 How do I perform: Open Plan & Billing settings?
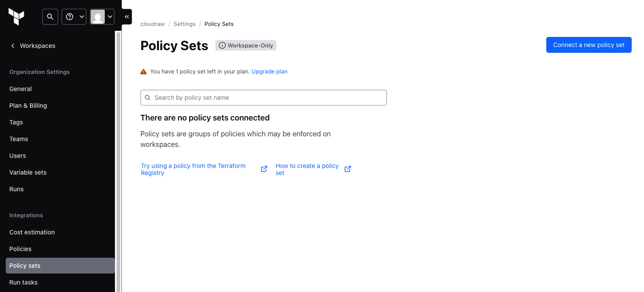[28, 106]
